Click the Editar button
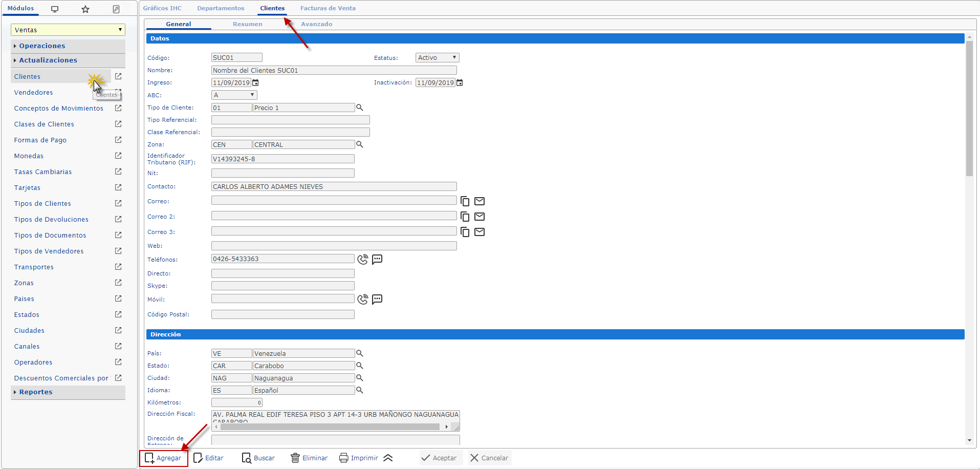Image resolution: width=980 pixels, height=469 pixels. [x=209, y=458]
